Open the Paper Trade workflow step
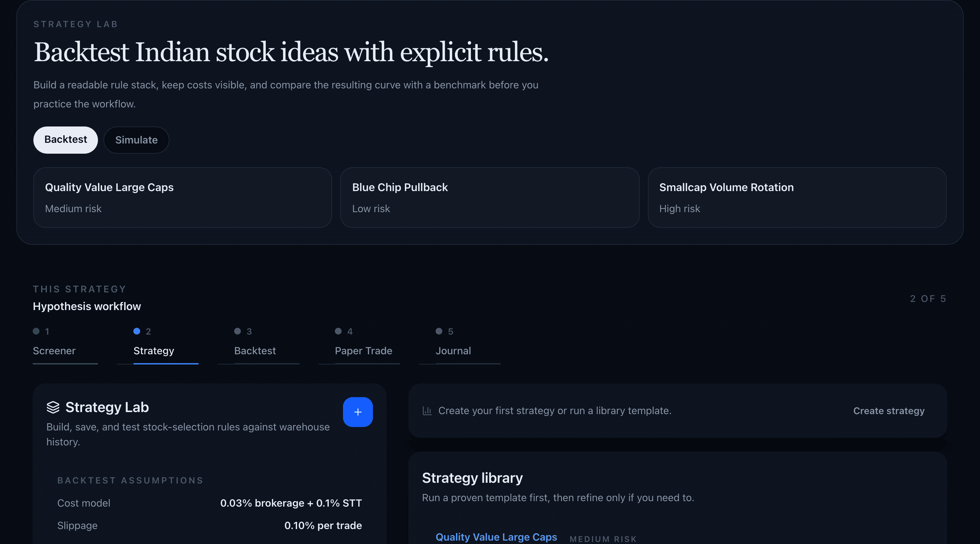The width and height of the screenshot is (980, 544). point(367,344)
